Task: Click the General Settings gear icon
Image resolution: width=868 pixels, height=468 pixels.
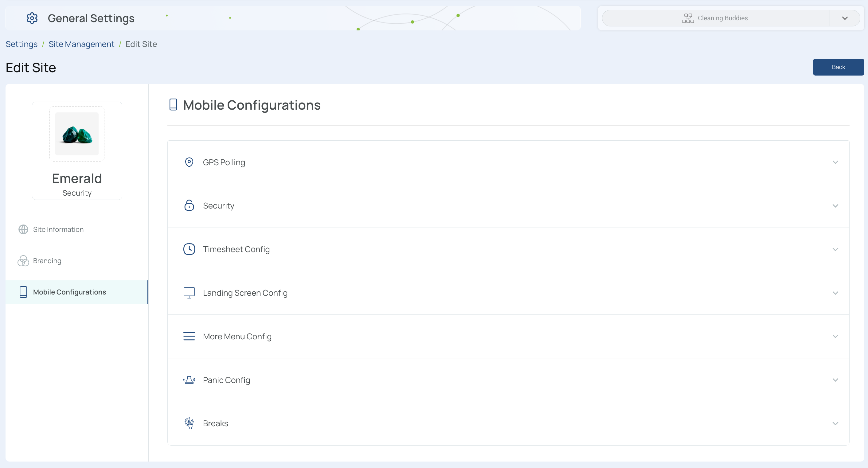Action: click(x=32, y=18)
